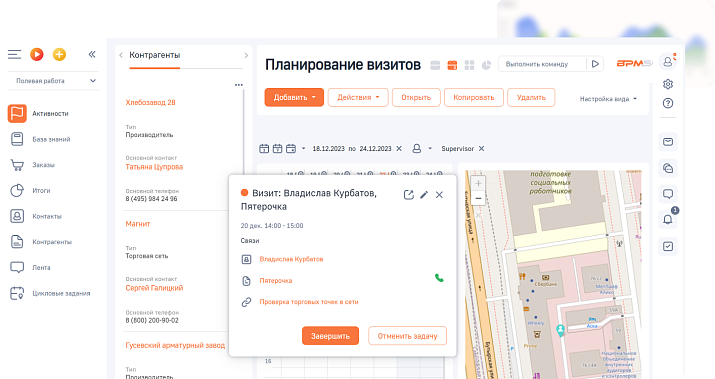715x379 pixels.
Task: Select month calendar period icon
Action: point(290,149)
